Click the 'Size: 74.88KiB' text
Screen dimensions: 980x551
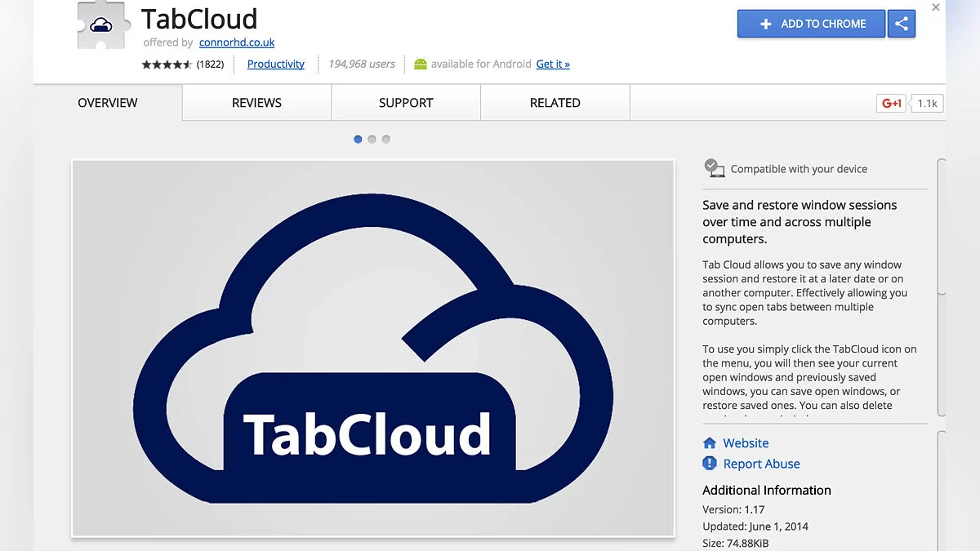tap(736, 544)
